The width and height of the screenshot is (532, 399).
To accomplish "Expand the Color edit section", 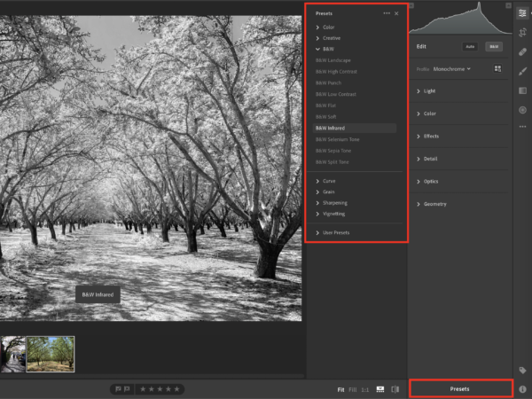I will (x=426, y=113).
